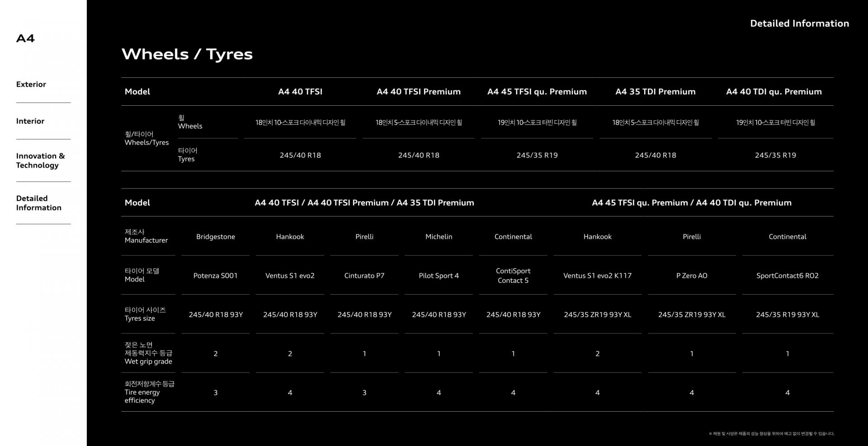
Task: Click the 245/35 ZR19 93Y XL size below P Zero AO
Action: [692, 315]
